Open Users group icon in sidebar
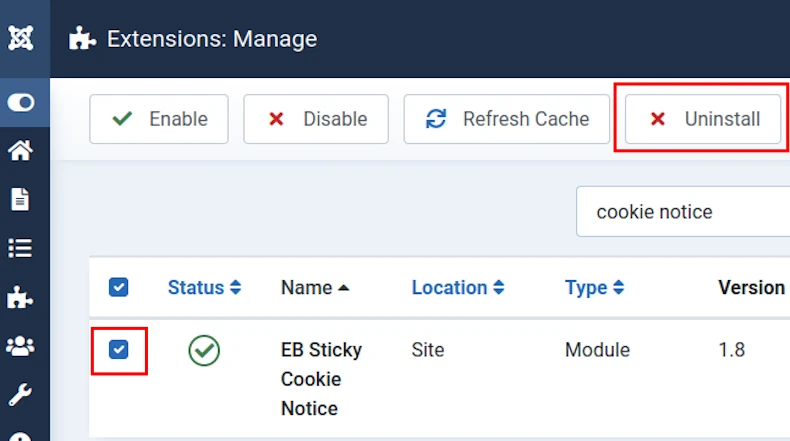The image size is (790, 441). tap(20, 346)
